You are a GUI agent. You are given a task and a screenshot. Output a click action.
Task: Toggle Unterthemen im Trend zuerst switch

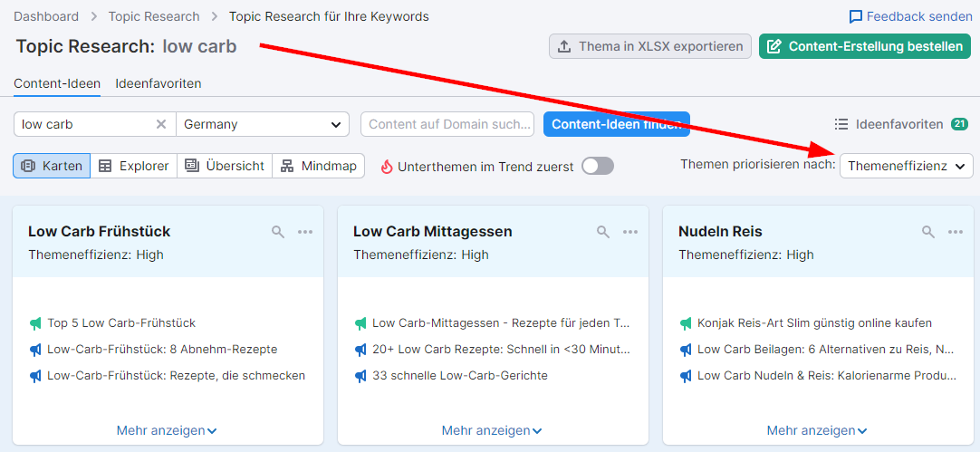tap(598, 166)
